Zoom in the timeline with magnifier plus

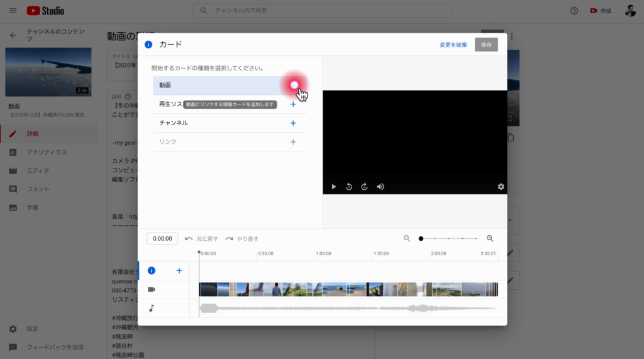coord(490,238)
